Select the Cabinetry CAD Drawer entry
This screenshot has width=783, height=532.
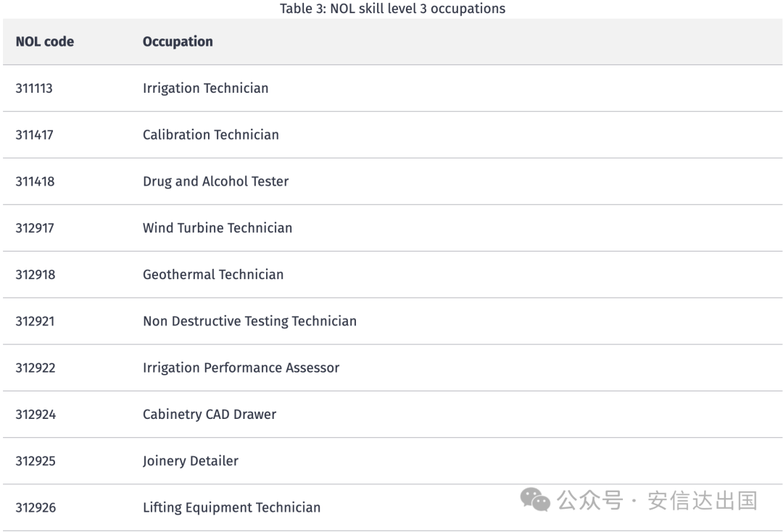[x=210, y=415]
